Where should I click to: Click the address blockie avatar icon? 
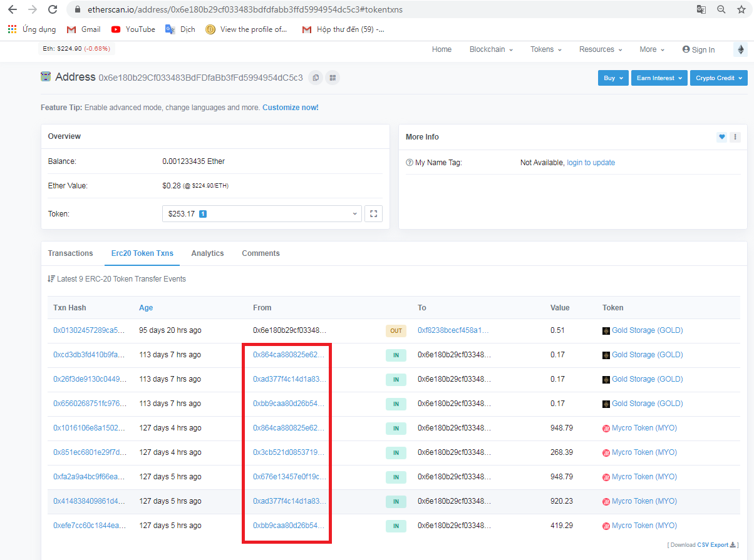point(46,77)
